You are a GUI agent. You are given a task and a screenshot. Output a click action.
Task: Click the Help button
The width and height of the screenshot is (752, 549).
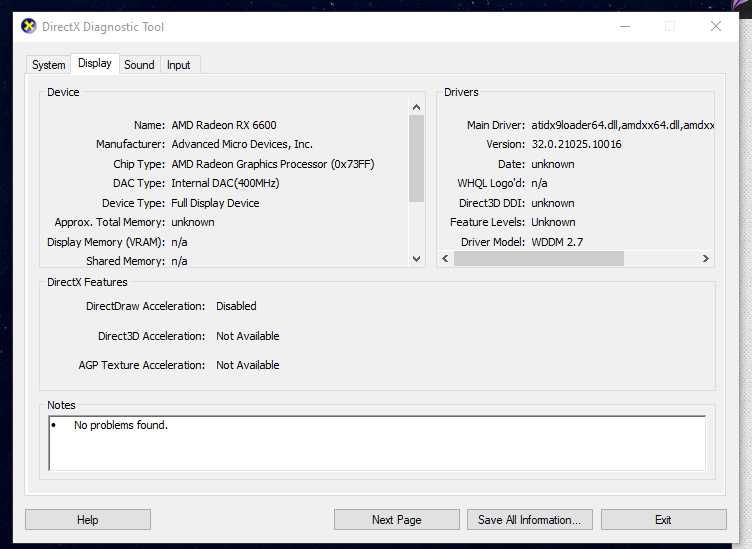88,520
